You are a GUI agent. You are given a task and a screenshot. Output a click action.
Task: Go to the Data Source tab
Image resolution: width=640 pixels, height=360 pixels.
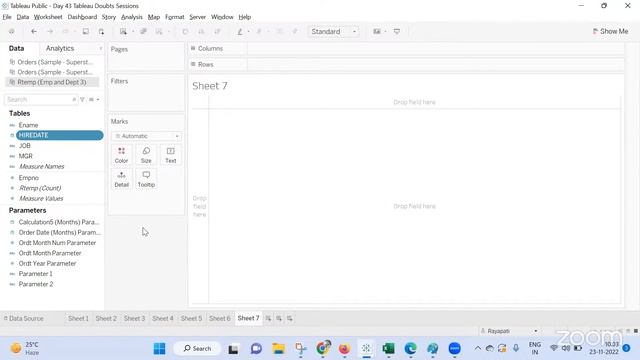[x=23, y=318]
